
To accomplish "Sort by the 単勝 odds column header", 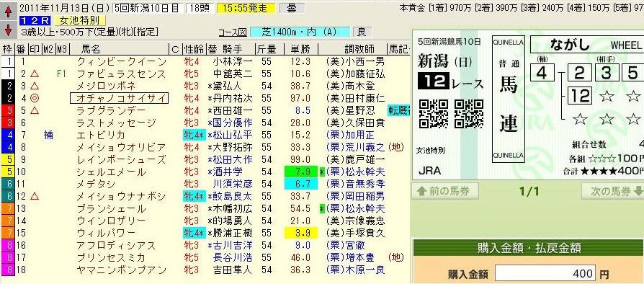I will [x=300, y=49].
